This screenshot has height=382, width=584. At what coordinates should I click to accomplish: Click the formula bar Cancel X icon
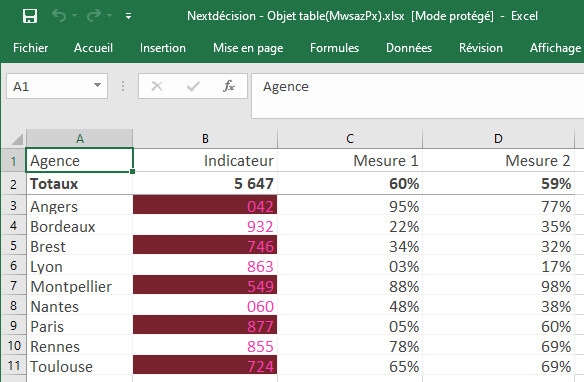tap(157, 86)
